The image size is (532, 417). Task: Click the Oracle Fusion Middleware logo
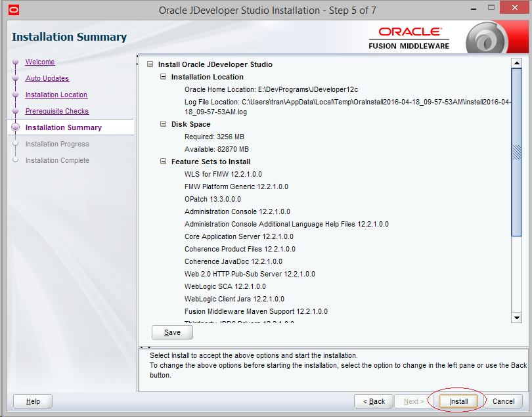click(409, 38)
